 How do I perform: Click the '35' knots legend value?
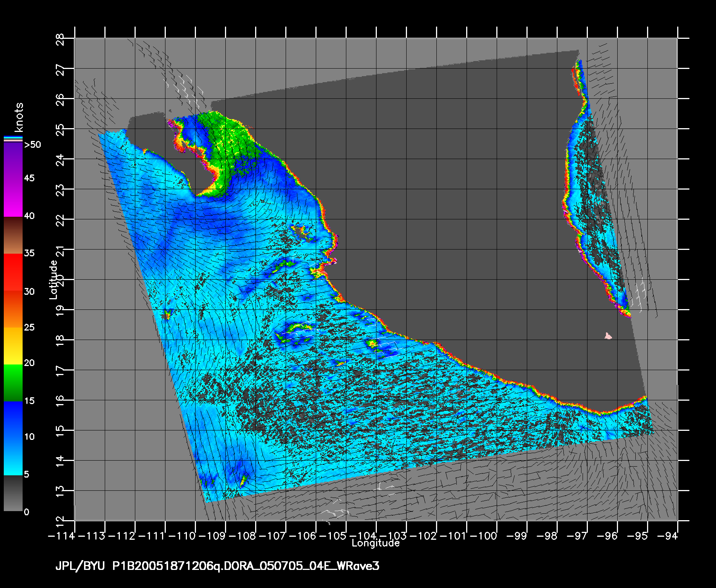click(x=29, y=253)
